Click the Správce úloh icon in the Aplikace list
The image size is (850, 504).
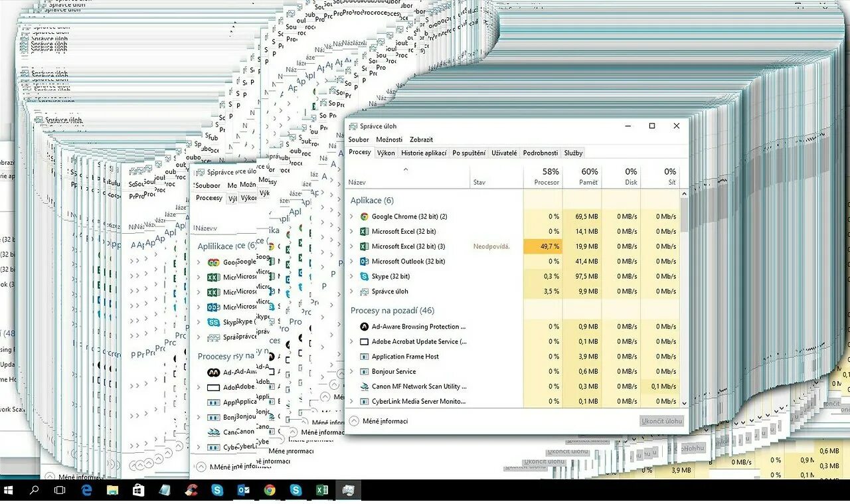tap(364, 292)
